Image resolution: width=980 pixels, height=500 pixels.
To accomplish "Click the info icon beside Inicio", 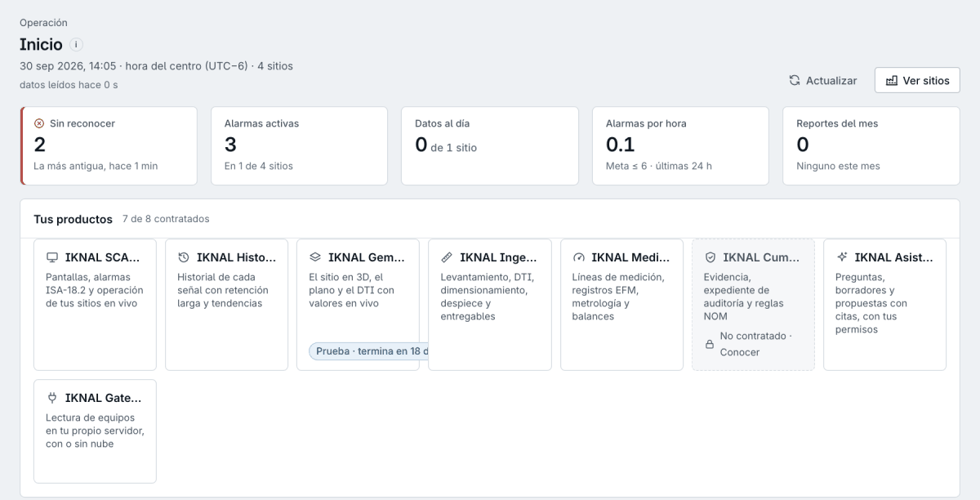I will (x=76, y=45).
